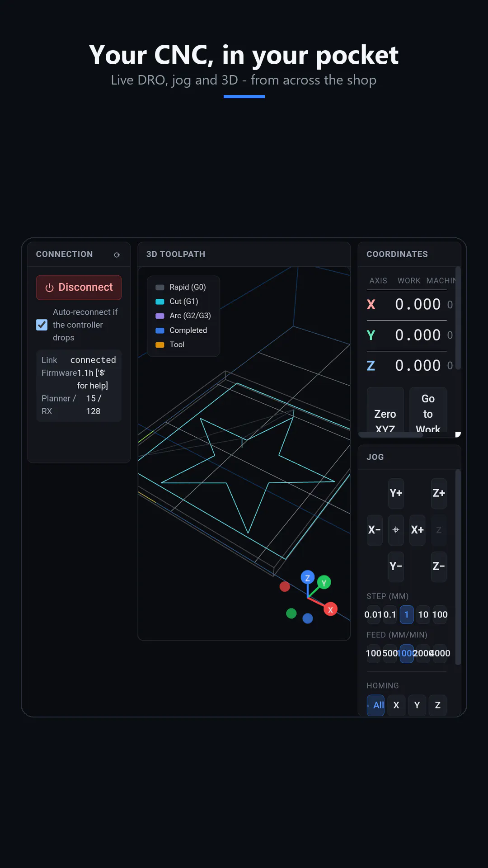Set jog step to 100 mm
The height and width of the screenshot is (868, 488).
[440, 615]
